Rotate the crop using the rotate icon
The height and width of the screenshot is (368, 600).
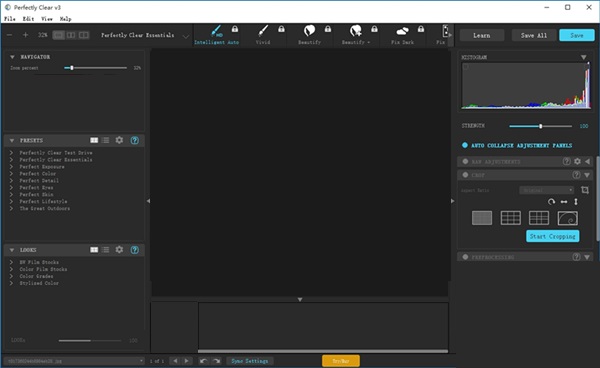[x=551, y=202]
